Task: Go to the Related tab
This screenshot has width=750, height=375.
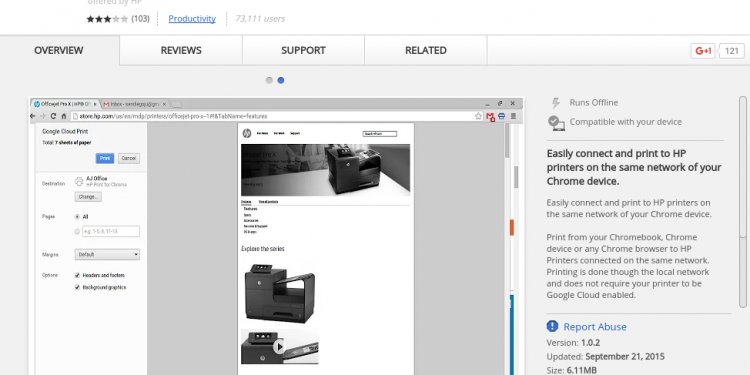Action: (x=426, y=50)
